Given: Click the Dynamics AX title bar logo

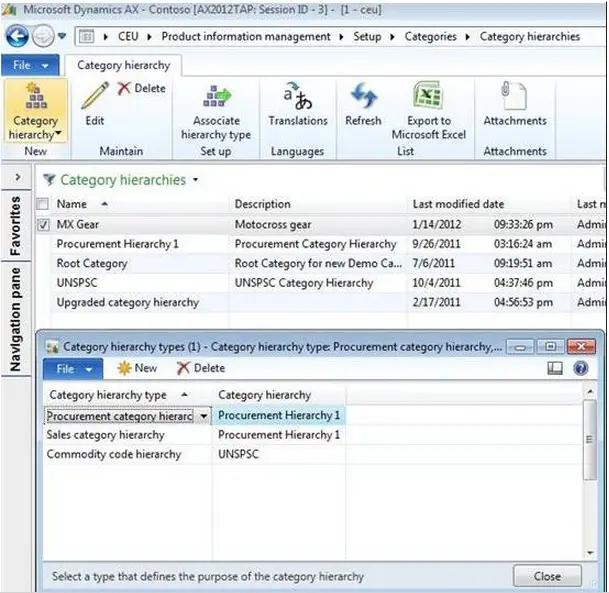Looking at the screenshot, I should (9, 9).
